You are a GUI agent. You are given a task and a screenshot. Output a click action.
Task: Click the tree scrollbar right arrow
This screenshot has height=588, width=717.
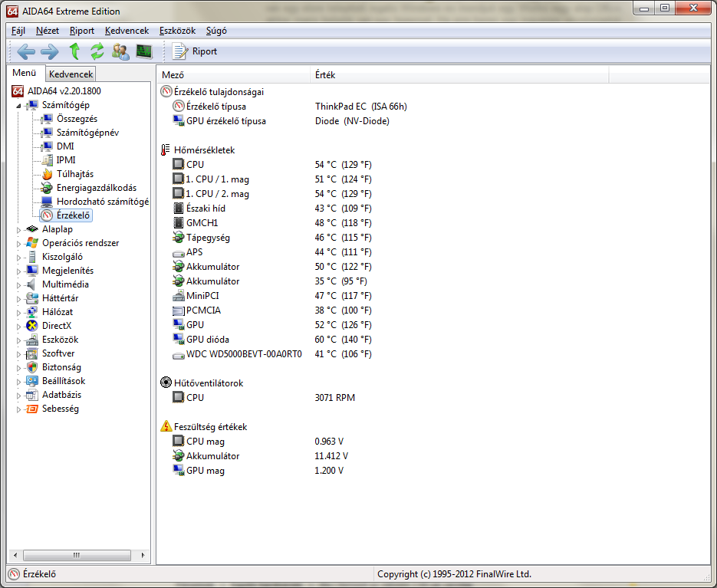click(143, 555)
